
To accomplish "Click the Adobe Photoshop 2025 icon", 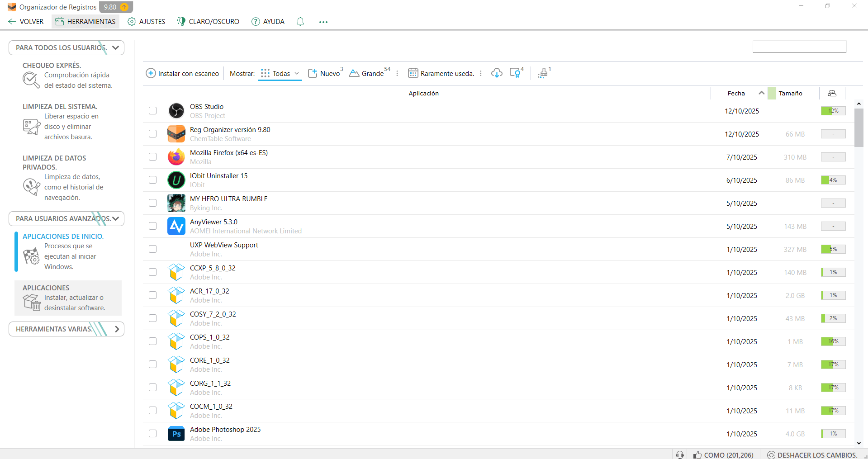I will pos(176,434).
